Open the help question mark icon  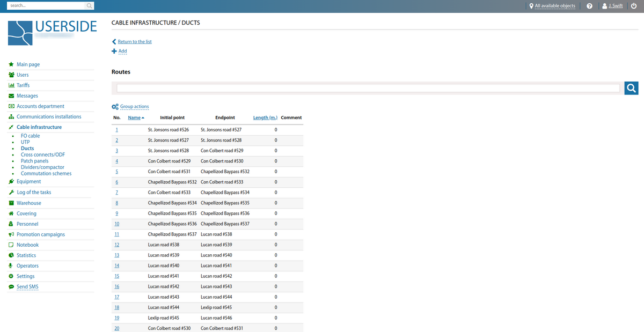click(x=589, y=6)
